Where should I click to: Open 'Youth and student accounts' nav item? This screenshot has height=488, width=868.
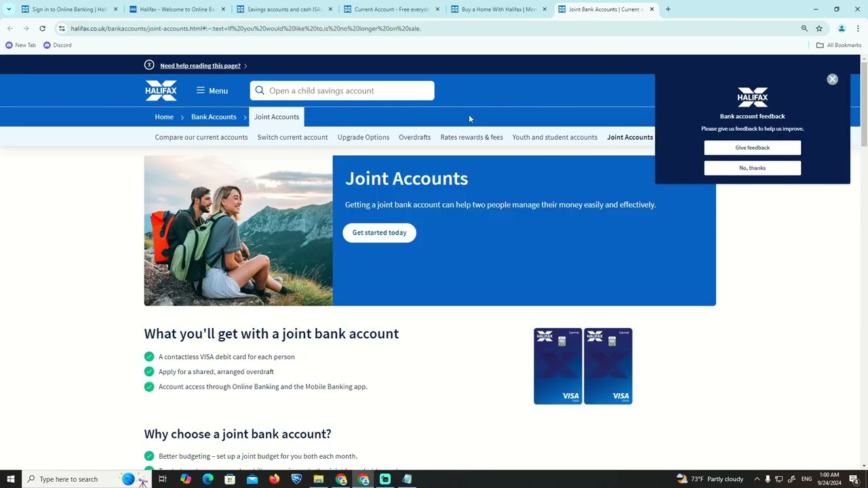(x=555, y=137)
